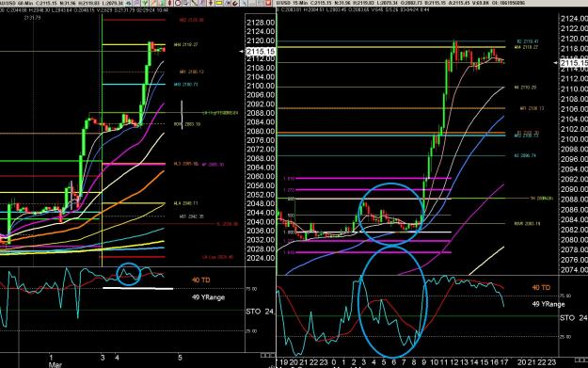Click 2040.00 on the left chart price axis
This screenshot has height=368, width=588.
click(x=261, y=222)
